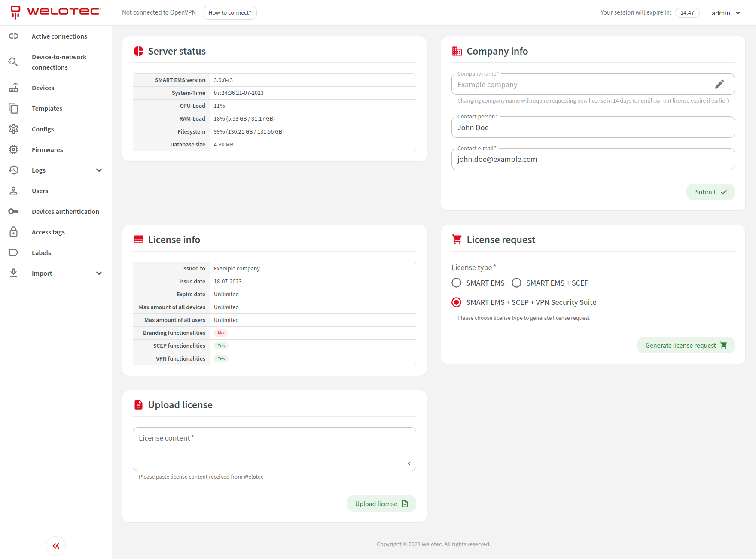Select the SMART EMS license type
The image size is (756, 559).
pos(457,283)
